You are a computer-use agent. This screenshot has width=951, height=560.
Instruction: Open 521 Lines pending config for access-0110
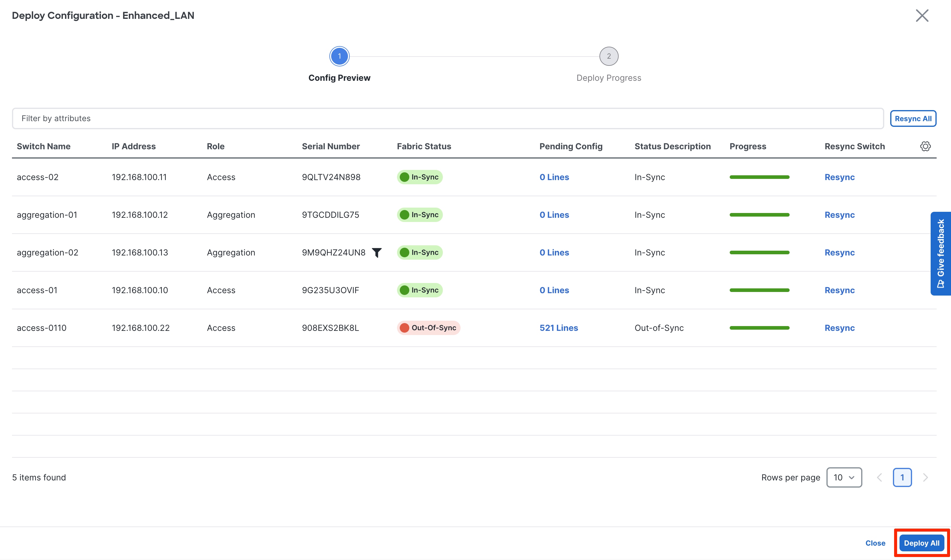click(x=558, y=328)
